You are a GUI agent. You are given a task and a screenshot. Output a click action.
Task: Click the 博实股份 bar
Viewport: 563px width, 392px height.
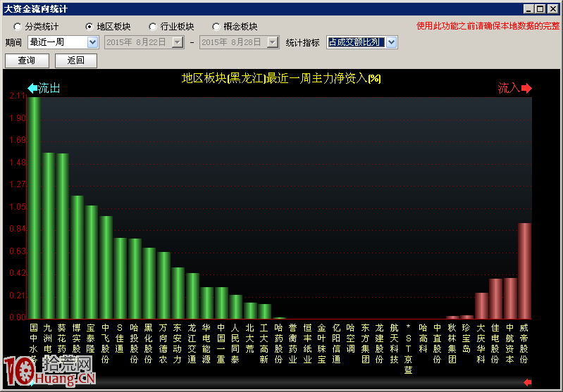[x=78, y=257]
